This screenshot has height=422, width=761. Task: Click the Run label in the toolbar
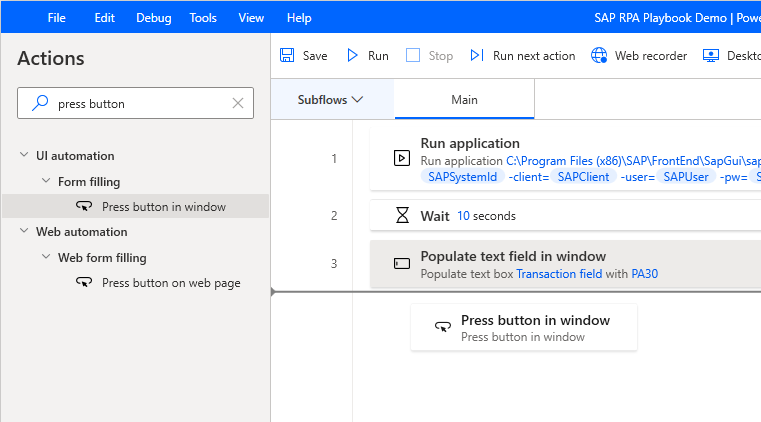click(378, 56)
